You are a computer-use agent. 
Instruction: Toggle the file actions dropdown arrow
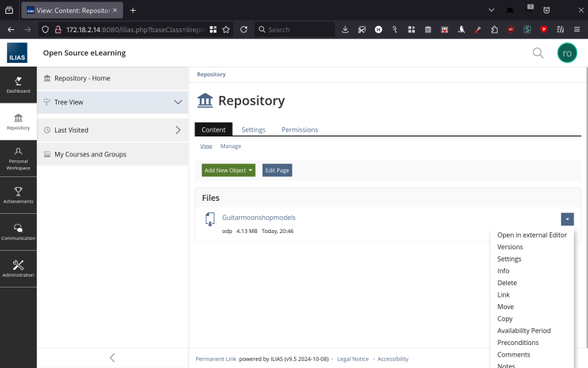click(x=567, y=219)
